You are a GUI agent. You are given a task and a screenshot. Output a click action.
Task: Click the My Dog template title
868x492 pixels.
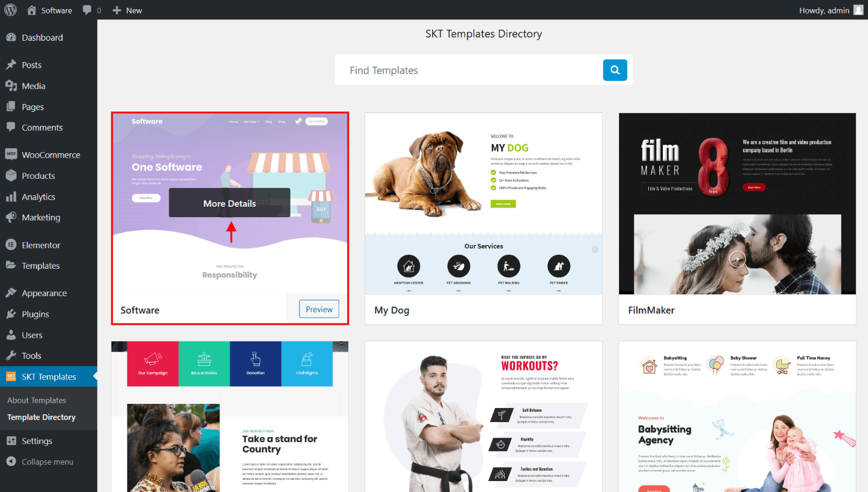point(392,310)
